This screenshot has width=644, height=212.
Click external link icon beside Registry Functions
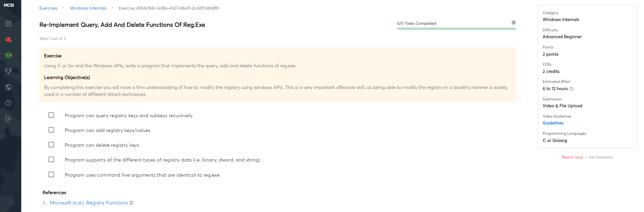pos(131,203)
